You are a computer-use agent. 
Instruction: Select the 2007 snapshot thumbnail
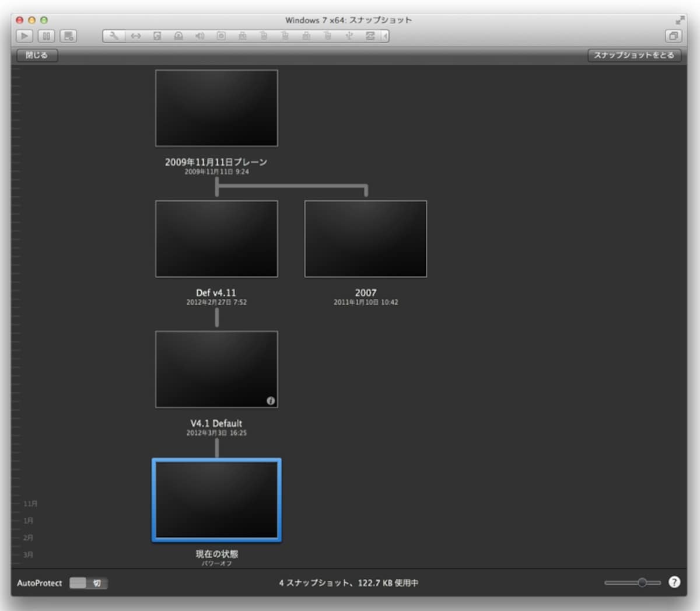click(366, 239)
